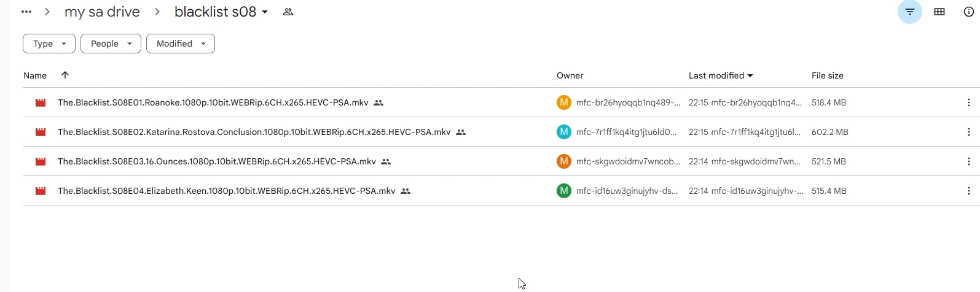Select the S08E03 16 Ounces video file icon
Screen dimensions: 980x292
point(41,161)
